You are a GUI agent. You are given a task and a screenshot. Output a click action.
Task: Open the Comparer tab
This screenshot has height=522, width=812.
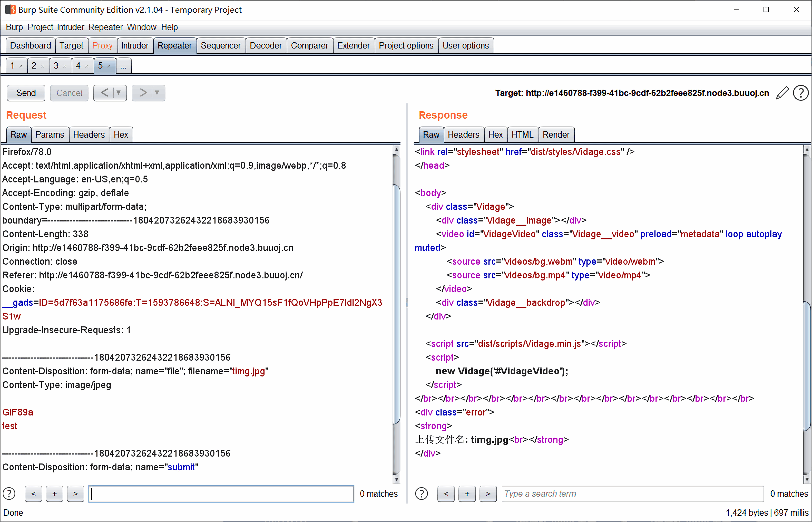(x=310, y=45)
